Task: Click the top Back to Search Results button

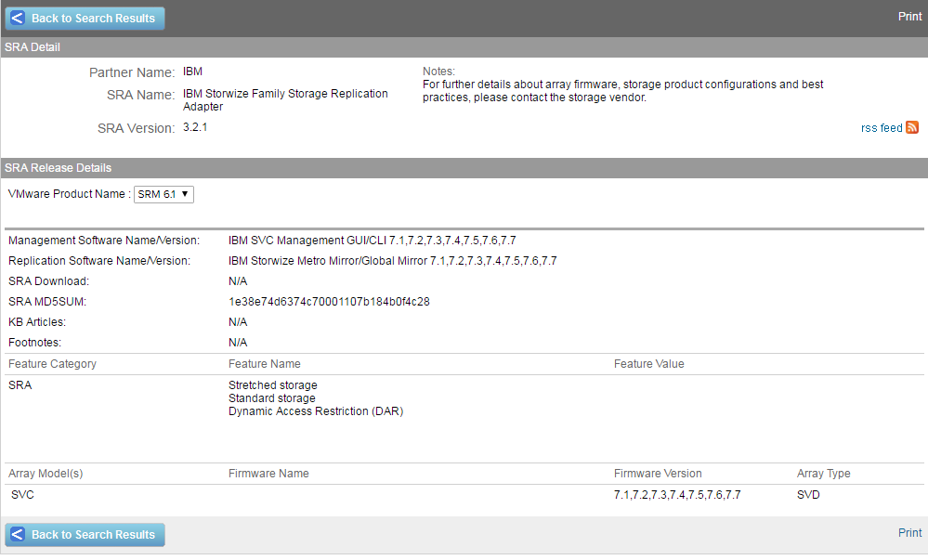Action: pos(85,19)
